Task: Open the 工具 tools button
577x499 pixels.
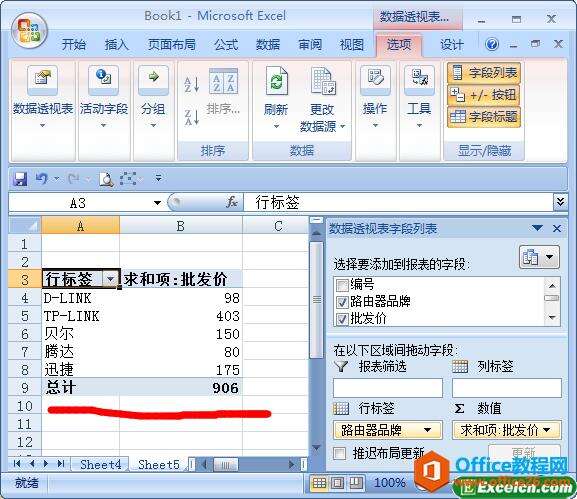Action: (x=419, y=97)
